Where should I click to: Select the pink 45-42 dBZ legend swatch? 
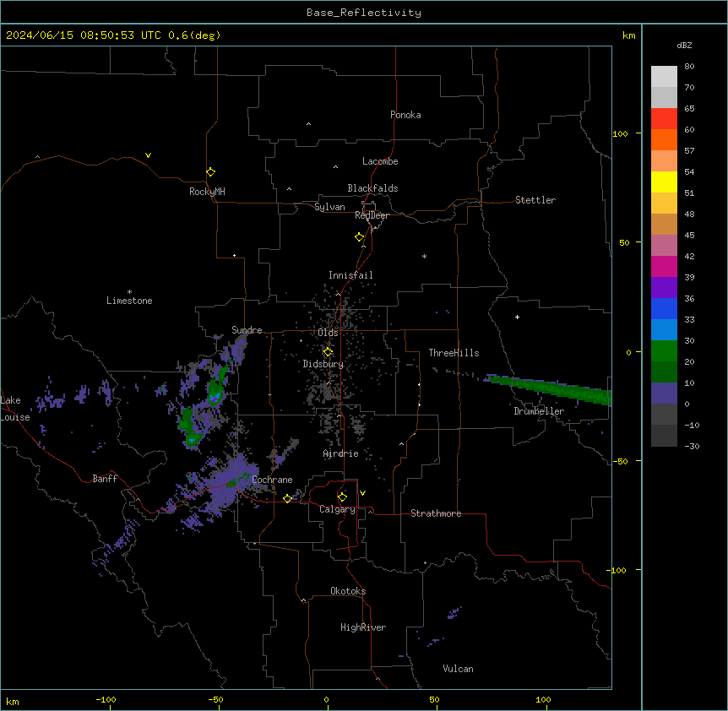[664, 246]
